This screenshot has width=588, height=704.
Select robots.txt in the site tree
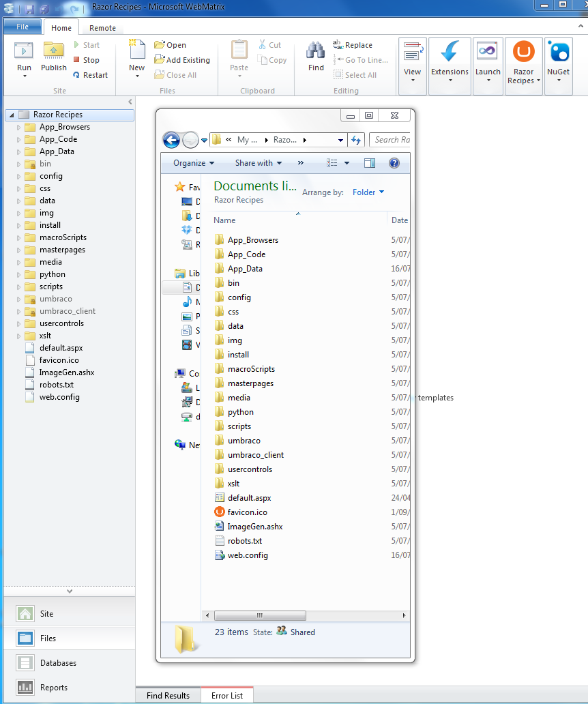(56, 385)
